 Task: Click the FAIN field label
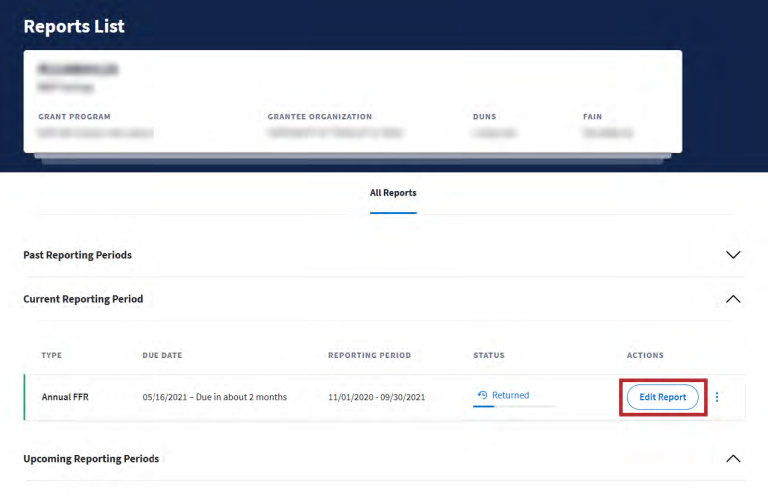[592, 117]
